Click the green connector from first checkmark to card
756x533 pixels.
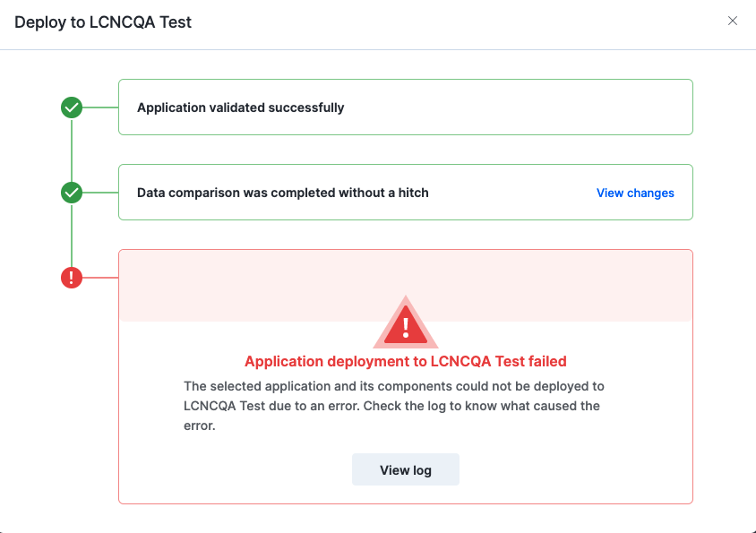[x=100, y=107]
